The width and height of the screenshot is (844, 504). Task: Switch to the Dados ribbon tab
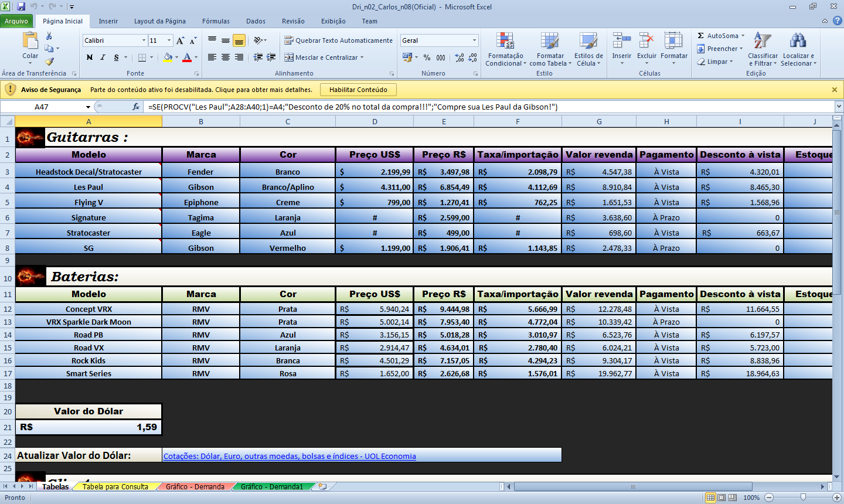[256, 21]
